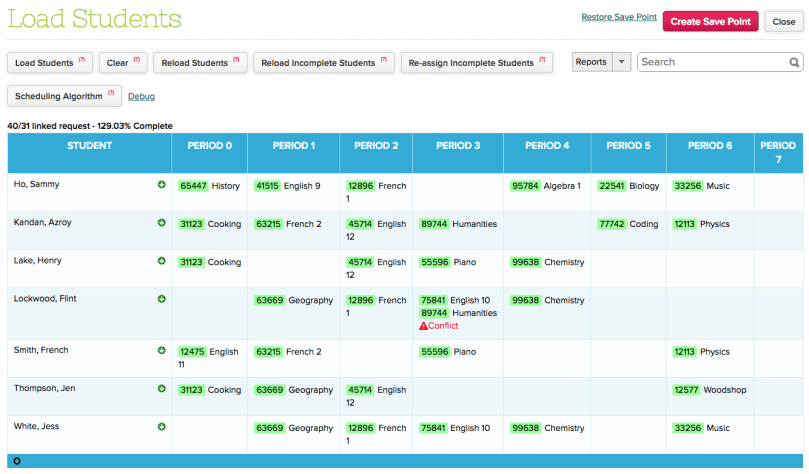Click search magnifier icon in search box
The width and height of the screenshot is (809, 474).
point(794,62)
